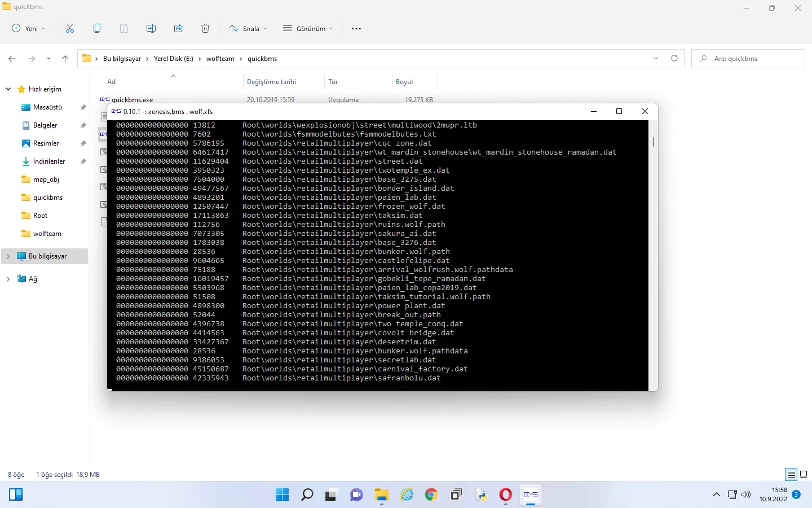Screen dimensions: 812x508
Task: Collapse the Hızlı erişim section
Action: click(x=8, y=89)
